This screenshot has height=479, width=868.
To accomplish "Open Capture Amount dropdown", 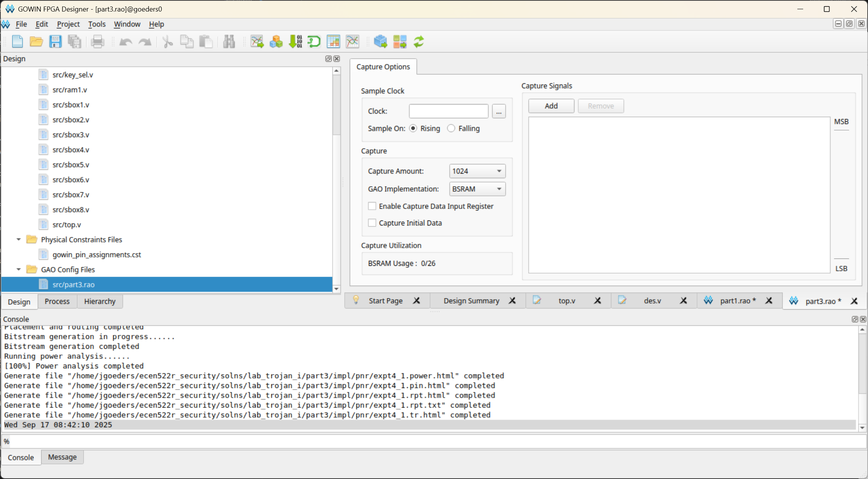I will point(477,171).
